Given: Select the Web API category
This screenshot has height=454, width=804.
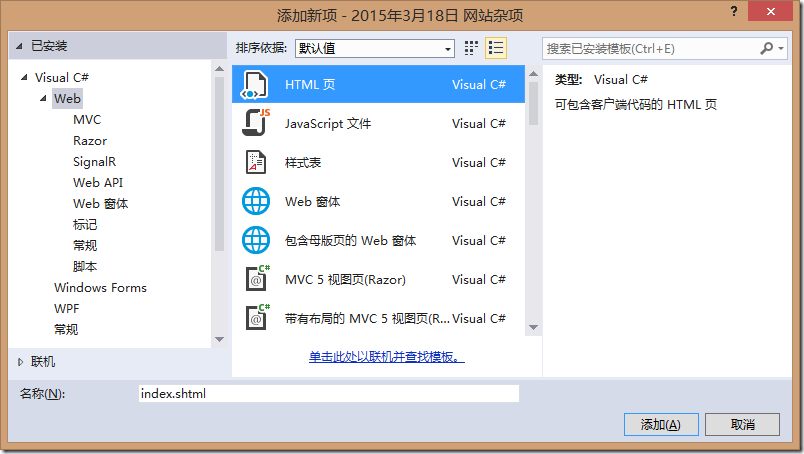Looking at the screenshot, I should click(x=98, y=183).
